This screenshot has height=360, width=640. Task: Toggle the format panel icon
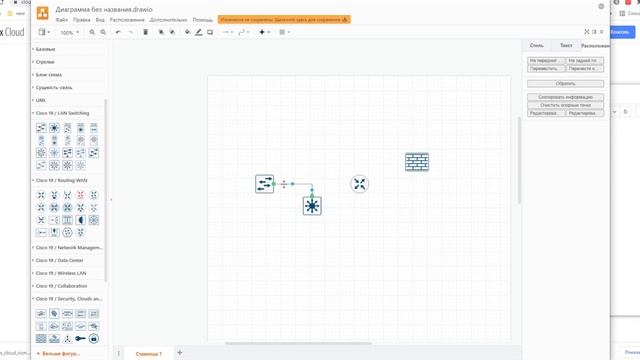point(594,32)
